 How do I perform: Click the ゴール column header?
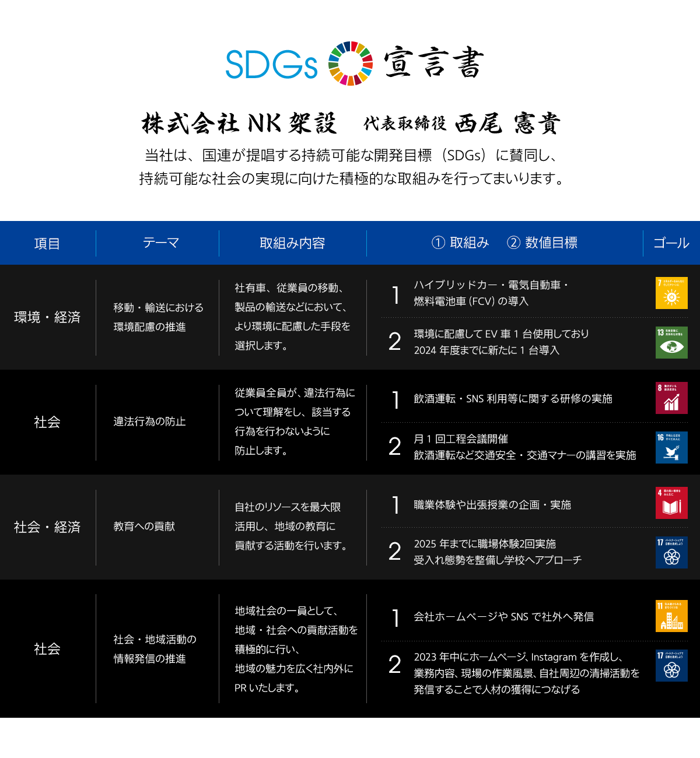point(671,243)
